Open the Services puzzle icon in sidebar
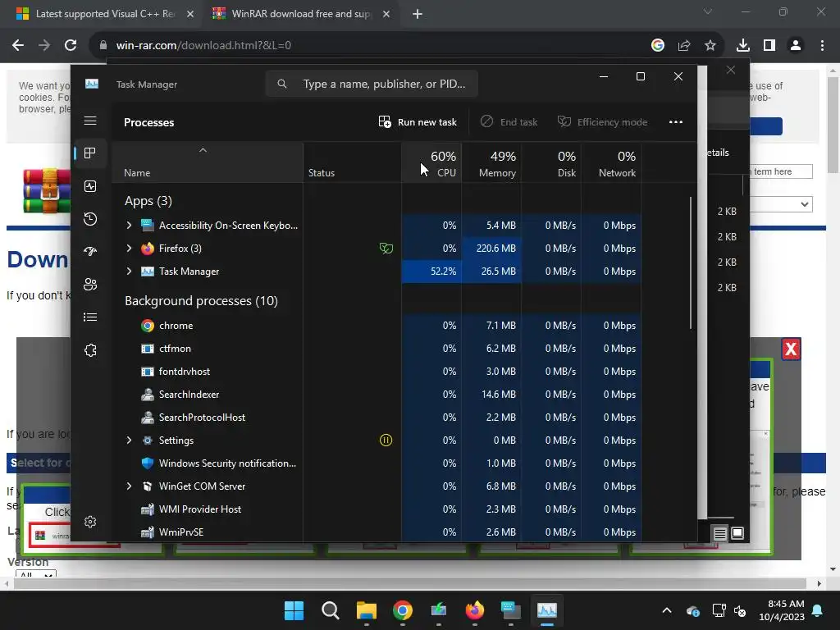The height and width of the screenshot is (630, 840). 90,349
